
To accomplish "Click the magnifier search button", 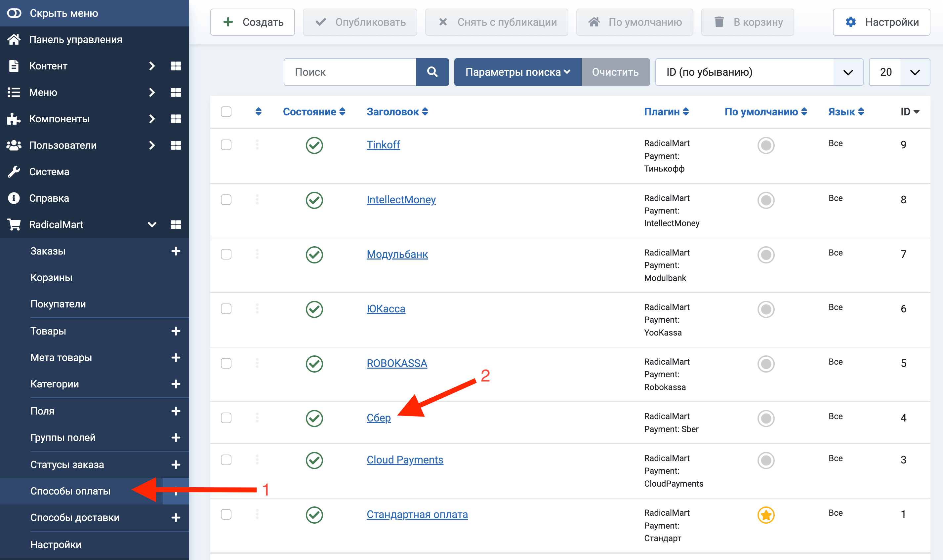I will [x=432, y=72].
